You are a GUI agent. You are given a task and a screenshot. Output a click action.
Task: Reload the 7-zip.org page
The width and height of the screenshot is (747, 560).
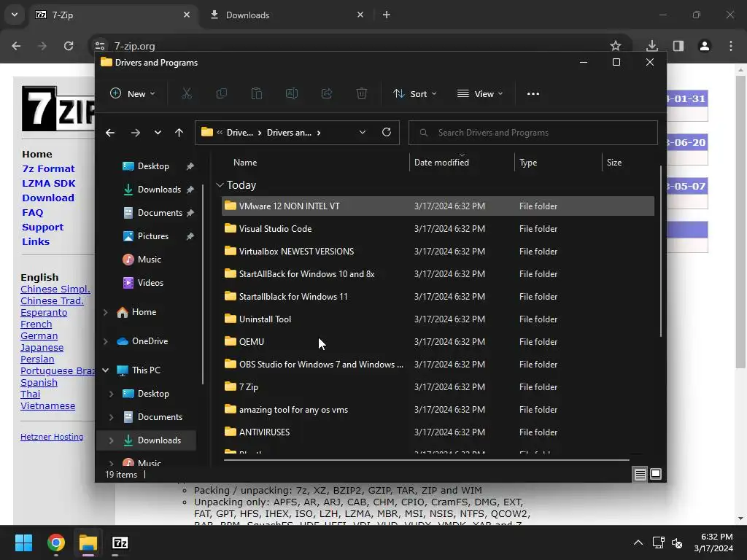click(69, 46)
